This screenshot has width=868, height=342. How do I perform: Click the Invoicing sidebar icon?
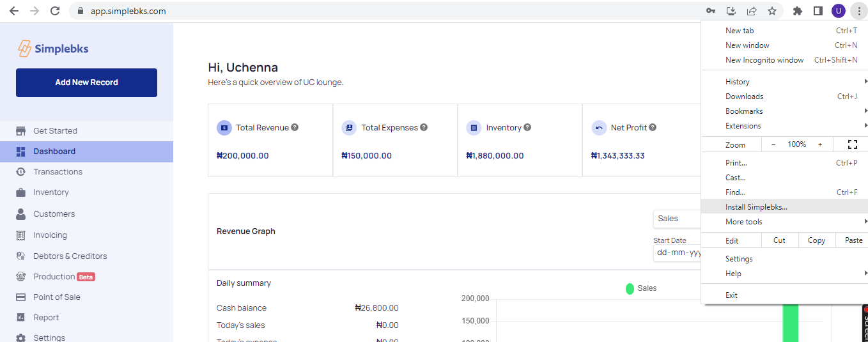(x=20, y=235)
